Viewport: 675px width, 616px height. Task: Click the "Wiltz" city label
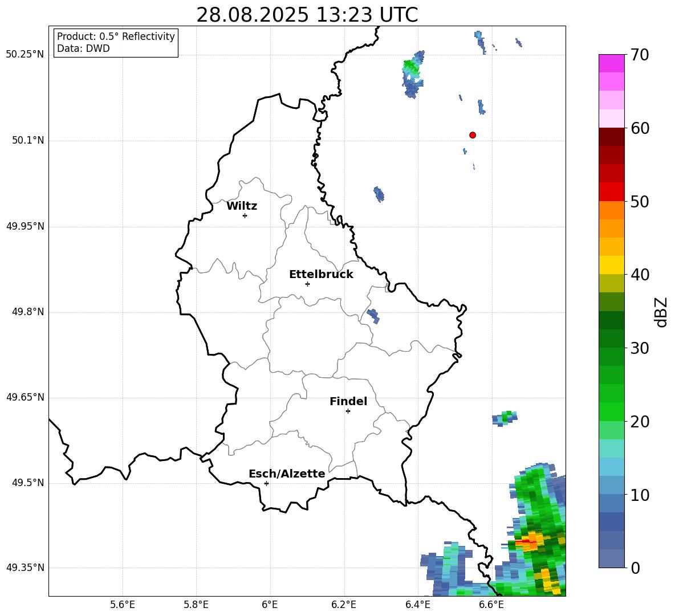pyautogui.click(x=242, y=206)
